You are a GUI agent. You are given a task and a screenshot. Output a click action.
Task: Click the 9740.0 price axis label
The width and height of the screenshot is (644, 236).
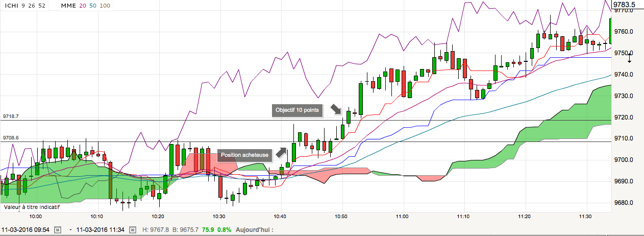pos(624,75)
